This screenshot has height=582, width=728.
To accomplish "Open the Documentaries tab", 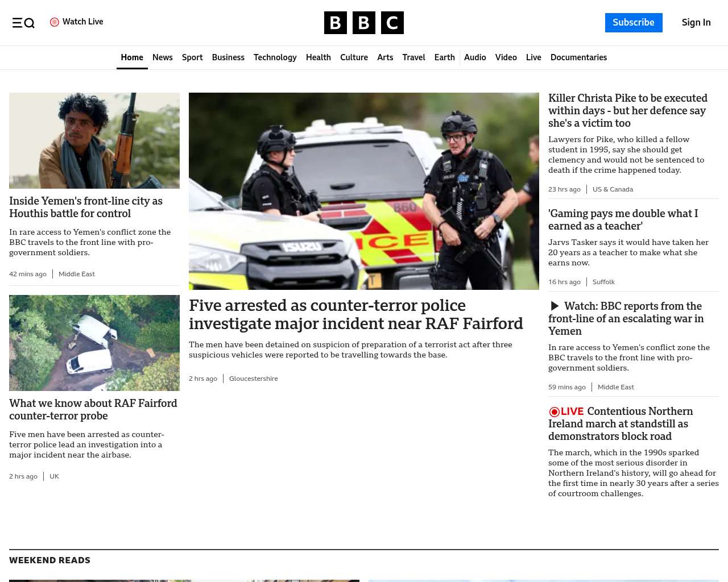I will pyautogui.click(x=578, y=57).
